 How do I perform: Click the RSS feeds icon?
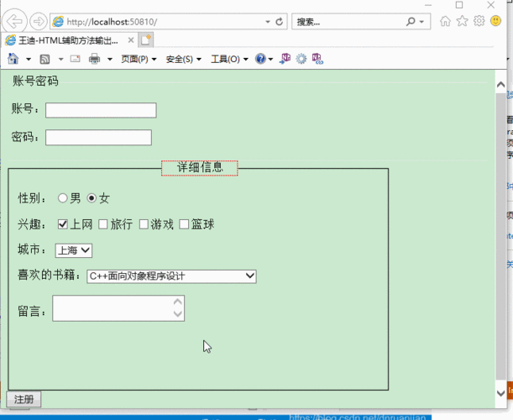pyautogui.click(x=44, y=60)
